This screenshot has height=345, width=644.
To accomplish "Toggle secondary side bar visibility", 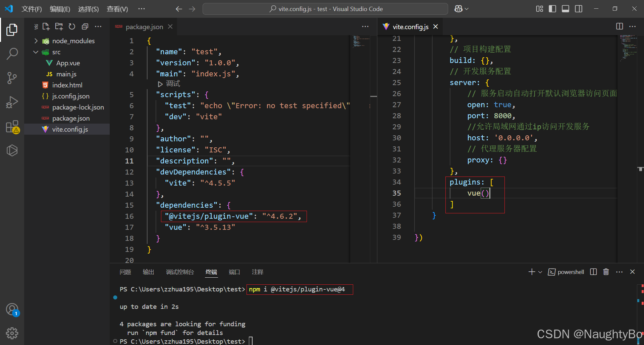I will pos(579,9).
